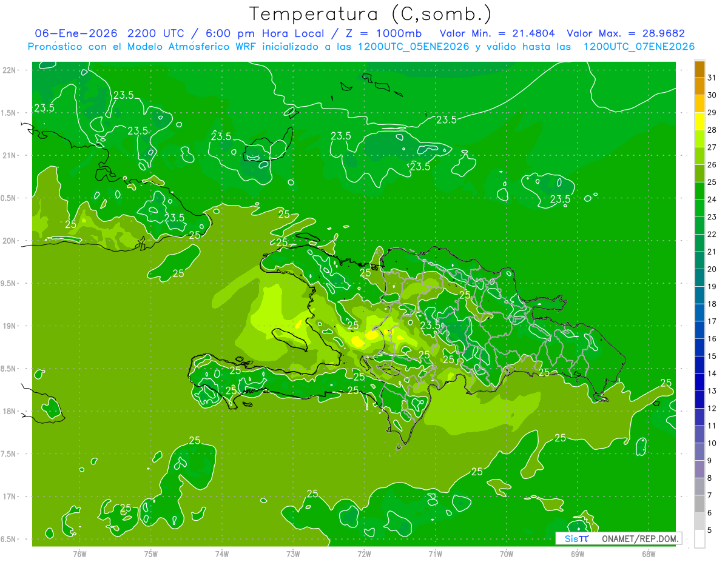The height and width of the screenshot is (562, 728).
Task: Click the 22N latitude axis label
Action: 10,70
